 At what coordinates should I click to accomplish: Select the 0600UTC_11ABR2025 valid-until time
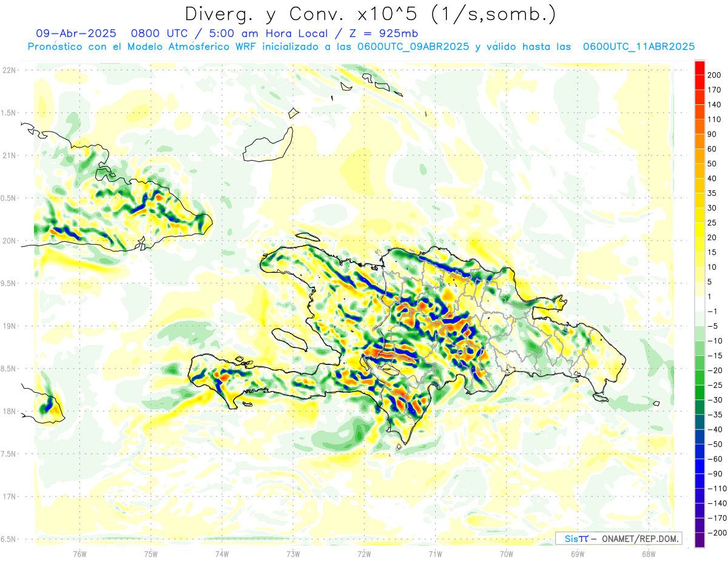(638, 47)
